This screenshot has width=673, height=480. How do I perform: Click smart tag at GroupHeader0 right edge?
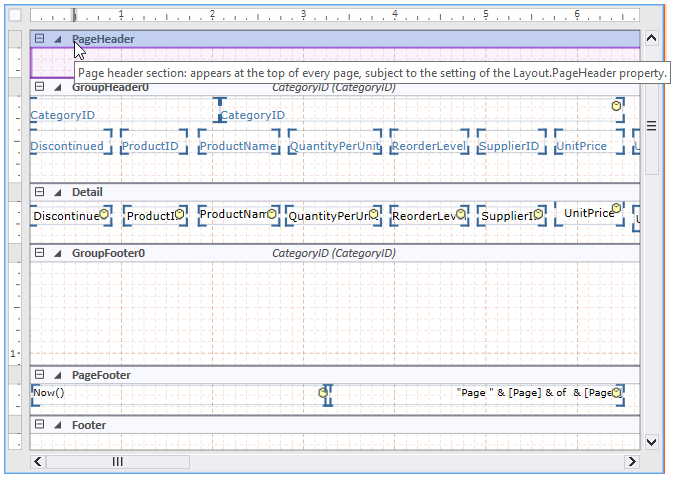pos(617,105)
